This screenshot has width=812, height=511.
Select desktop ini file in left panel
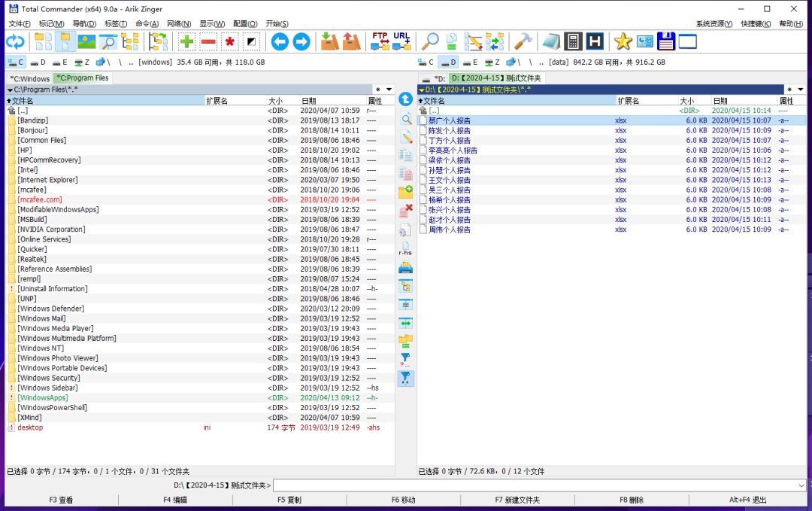(200, 427)
